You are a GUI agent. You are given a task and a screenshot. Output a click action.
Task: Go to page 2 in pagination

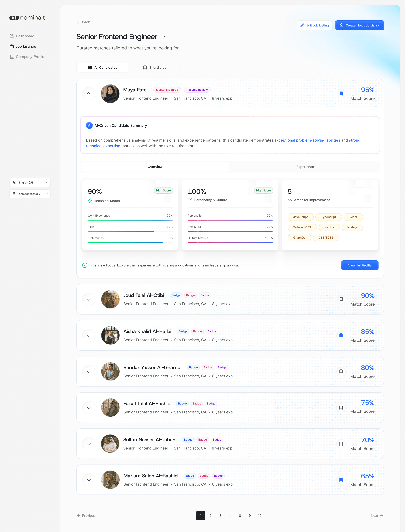click(210, 515)
